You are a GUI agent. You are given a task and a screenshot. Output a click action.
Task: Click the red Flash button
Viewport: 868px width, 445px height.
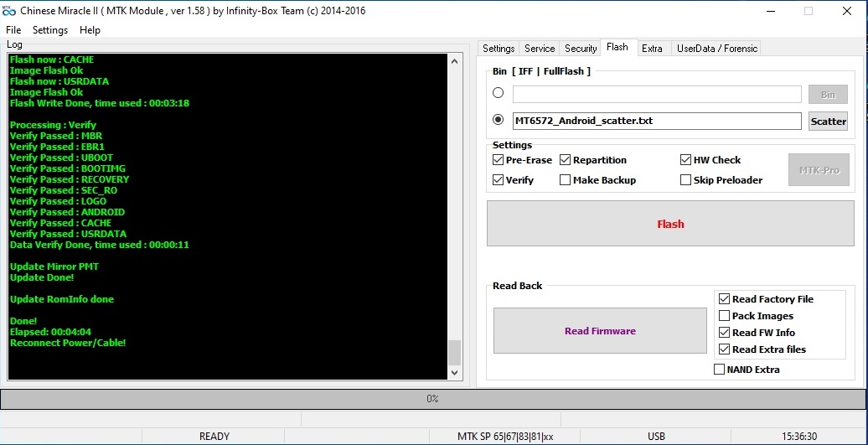(x=670, y=224)
